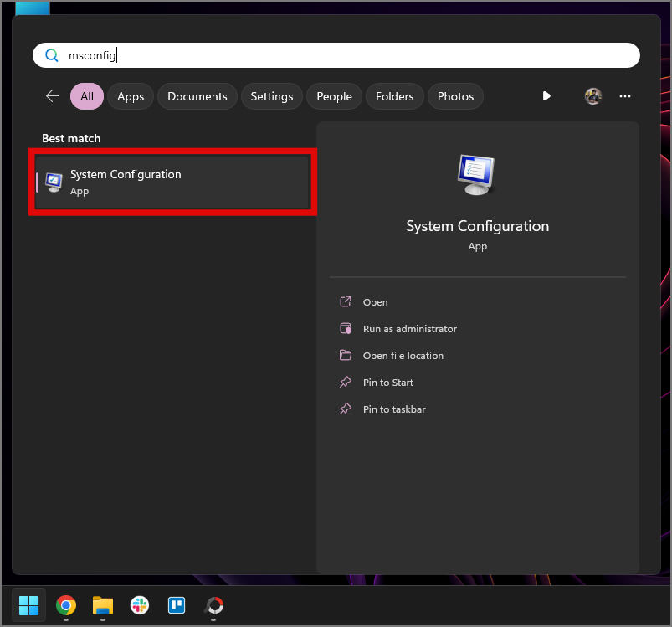The width and height of the screenshot is (672, 627).
Task: Choose Pin to Start
Action: point(387,383)
